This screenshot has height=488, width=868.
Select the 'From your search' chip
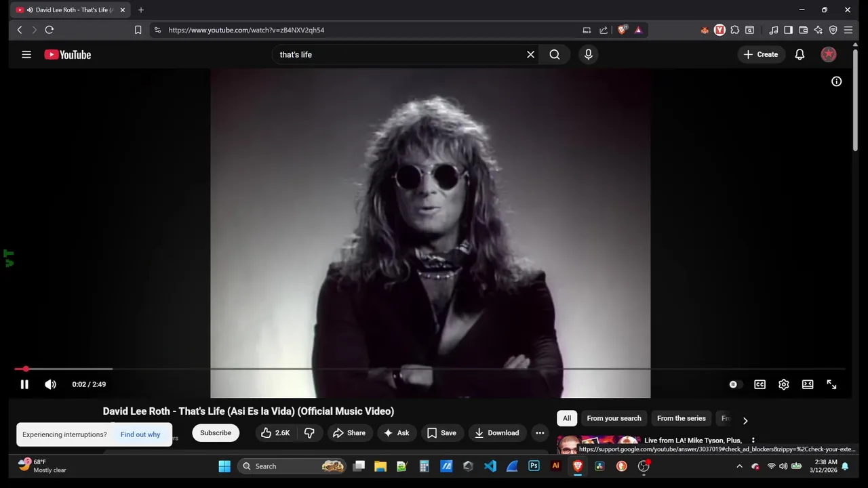coord(614,418)
